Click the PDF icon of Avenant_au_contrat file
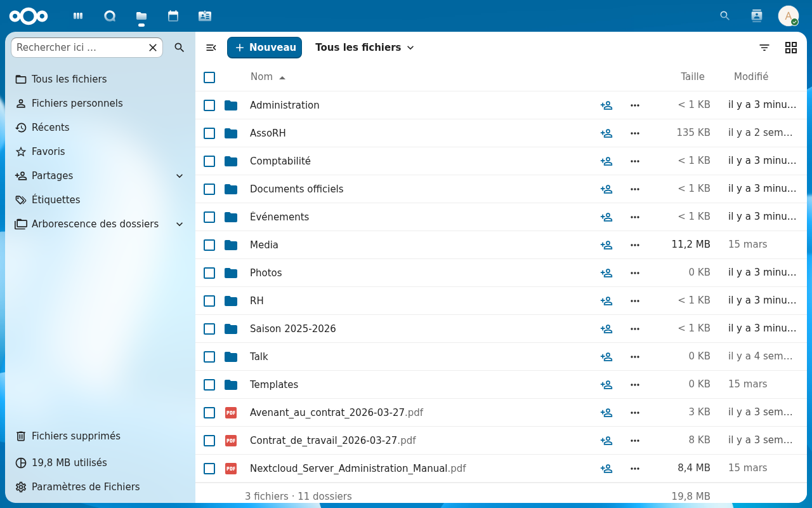812x508 pixels. [231, 413]
